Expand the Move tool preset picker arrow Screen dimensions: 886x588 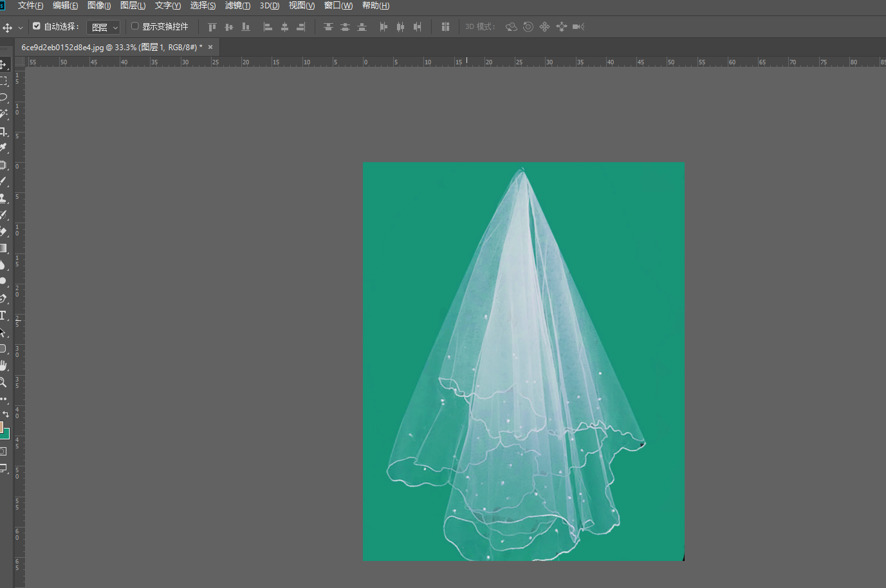(21, 28)
